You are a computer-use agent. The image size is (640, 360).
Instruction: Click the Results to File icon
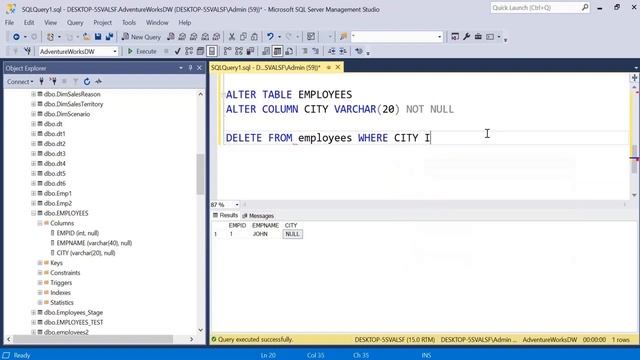289,51
